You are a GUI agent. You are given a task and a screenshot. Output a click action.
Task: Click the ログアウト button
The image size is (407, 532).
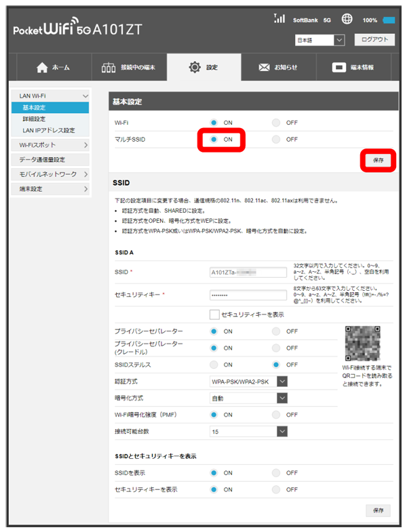[x=374, y=40]
